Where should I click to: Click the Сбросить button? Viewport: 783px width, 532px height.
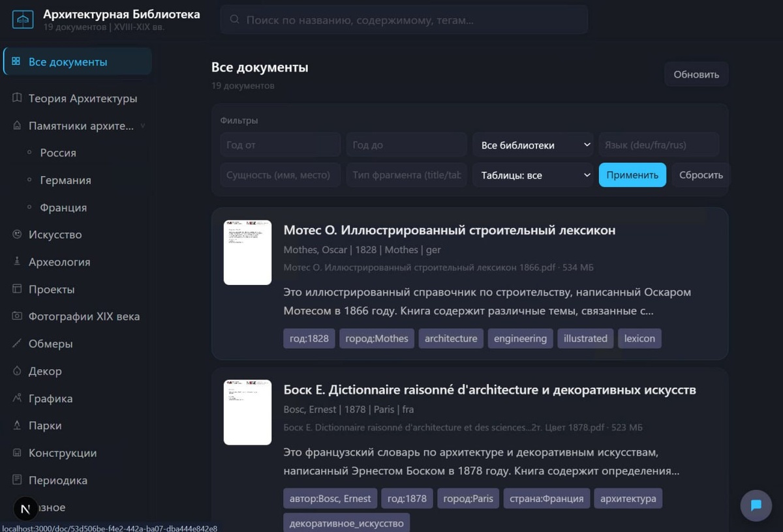click(701, 175)
